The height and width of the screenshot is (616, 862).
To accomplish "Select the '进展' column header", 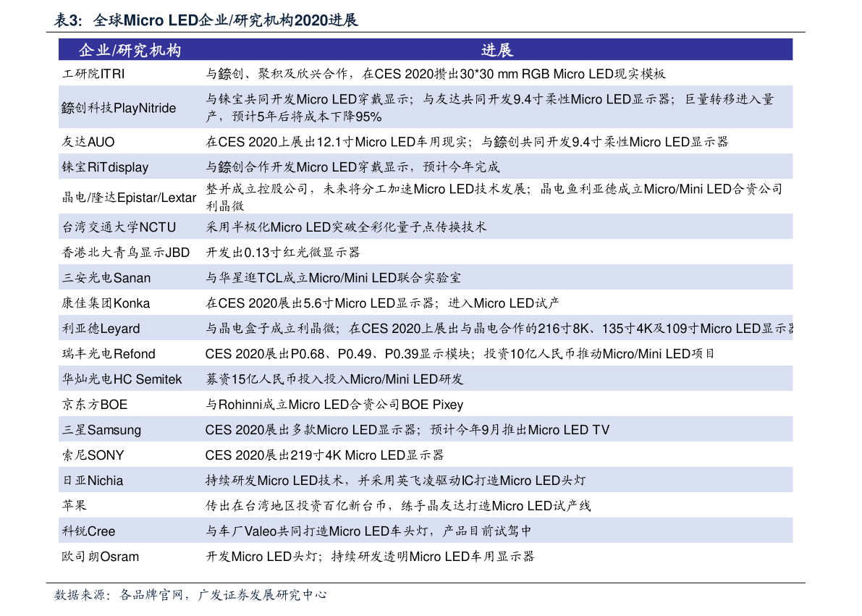I will pyautogui.click(x=497, y=50).
